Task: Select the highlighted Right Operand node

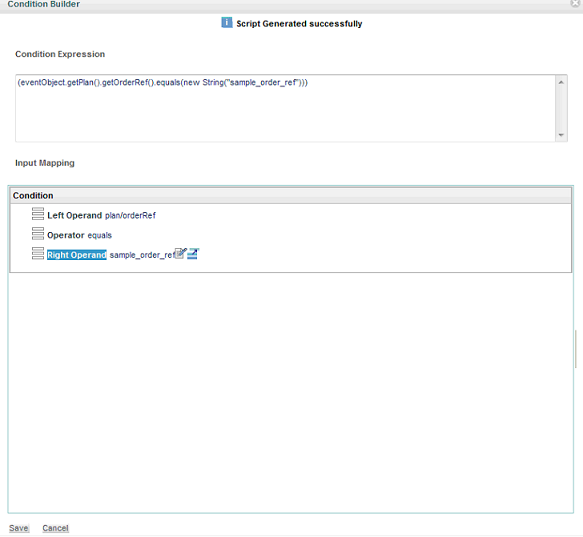Action: [77, 255]
